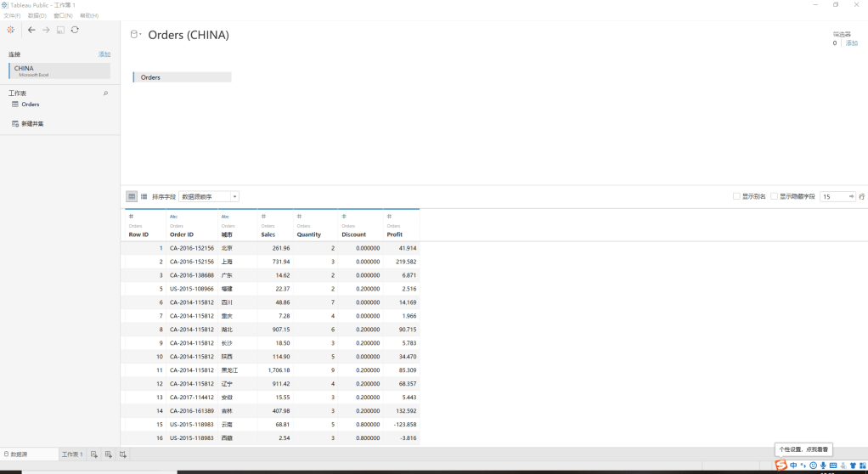
Task: Click the search icon beside 工作表
Action: (105, 93)
